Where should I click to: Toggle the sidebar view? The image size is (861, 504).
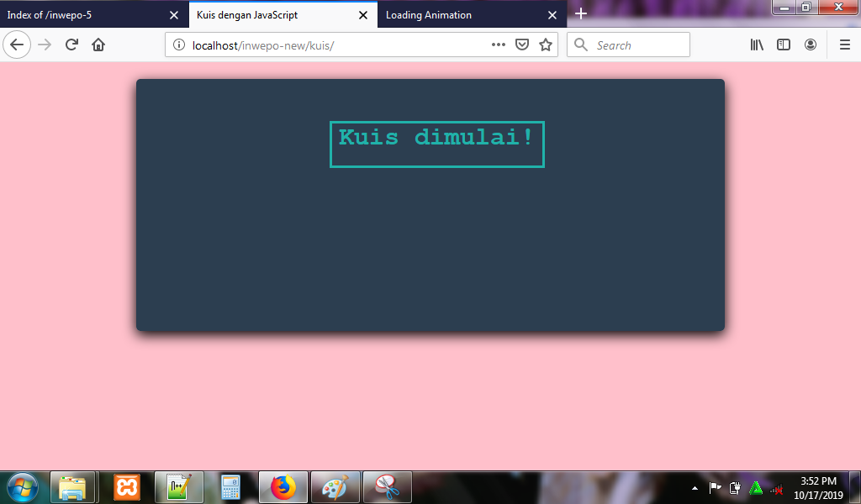click(x=784, y=45)
